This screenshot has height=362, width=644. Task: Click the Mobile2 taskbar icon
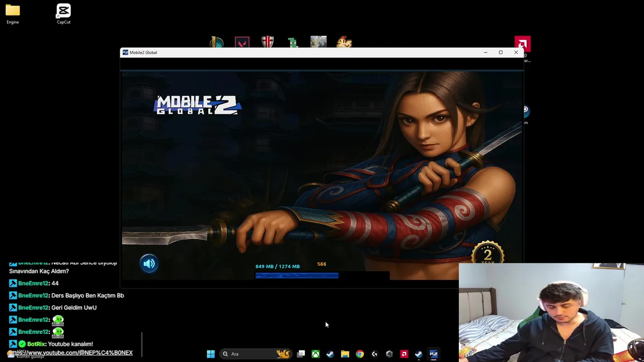coord(433,354)
